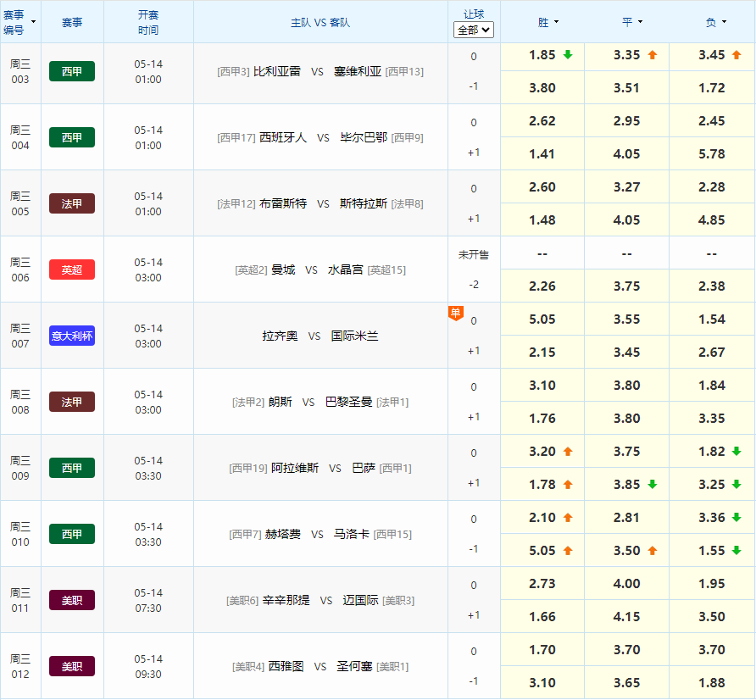Select 拉齐奥 win odds 5.05
Image resolution: width=756 pixels, height=700 pixels.
pyautogui.click(x=542, y=319)
